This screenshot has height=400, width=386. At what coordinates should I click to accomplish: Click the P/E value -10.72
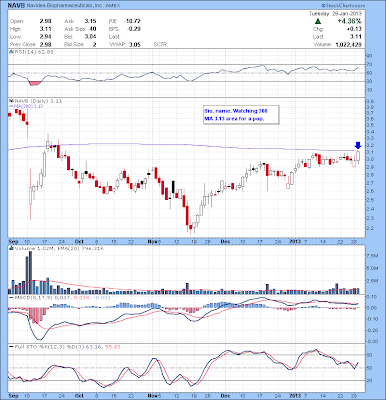[132, 21]
